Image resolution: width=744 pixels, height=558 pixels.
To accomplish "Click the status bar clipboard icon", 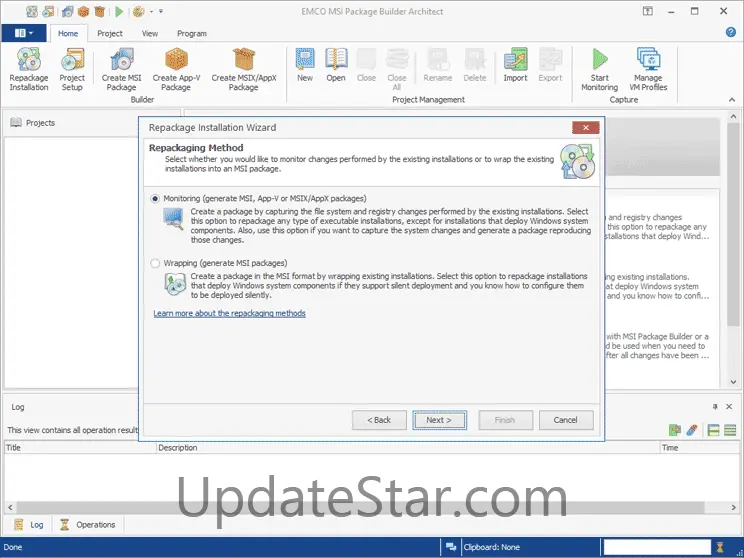I will pyautogui.click(x=451, y=547).
